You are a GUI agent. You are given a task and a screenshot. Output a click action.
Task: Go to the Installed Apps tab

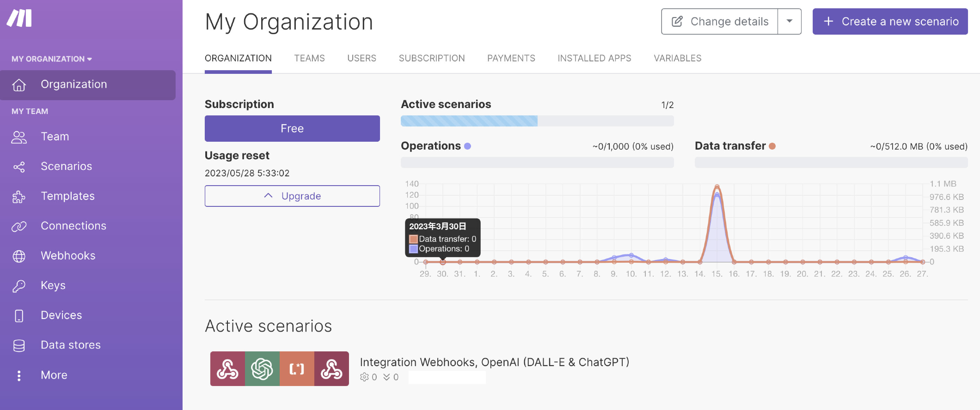[594, 58]
